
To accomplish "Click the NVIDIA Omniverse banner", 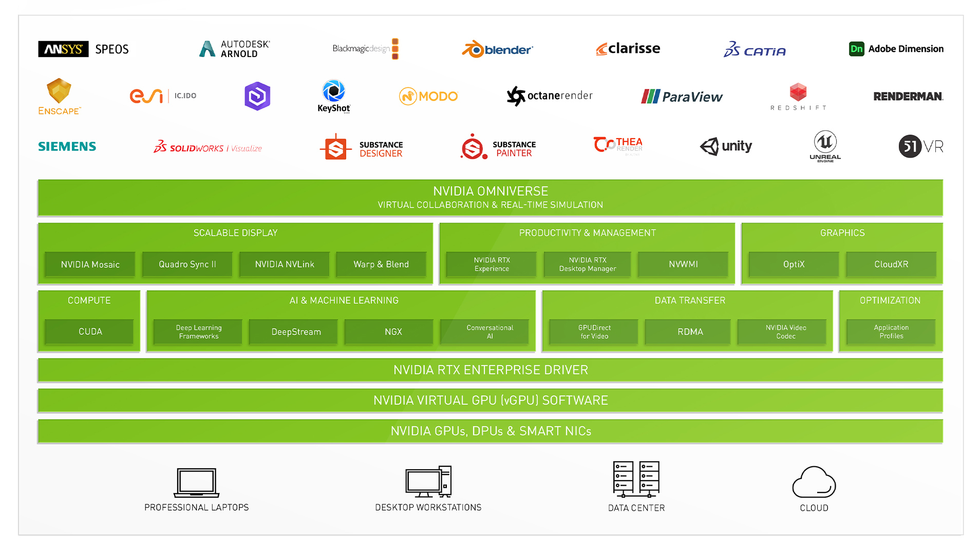I will (x=490, y=198).
